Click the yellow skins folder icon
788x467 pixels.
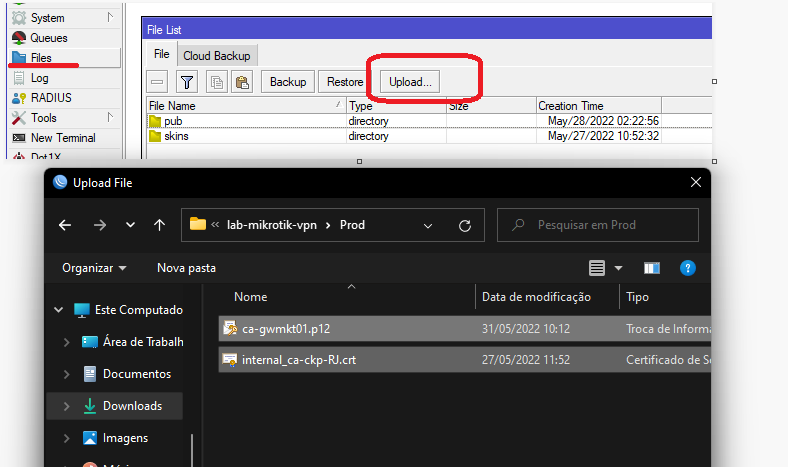[x=155, y=136]
